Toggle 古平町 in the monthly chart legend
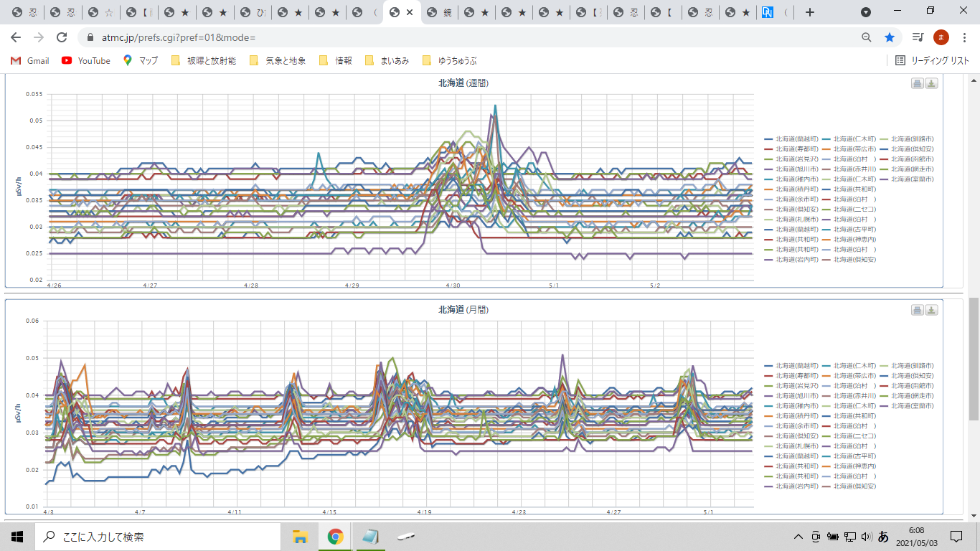The width and height of the screenshot is (980, 551). pos(849,456)
